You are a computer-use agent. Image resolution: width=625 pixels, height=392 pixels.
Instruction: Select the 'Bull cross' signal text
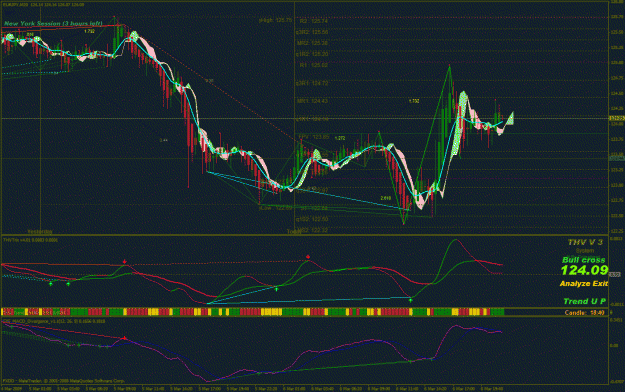point(584,260)
